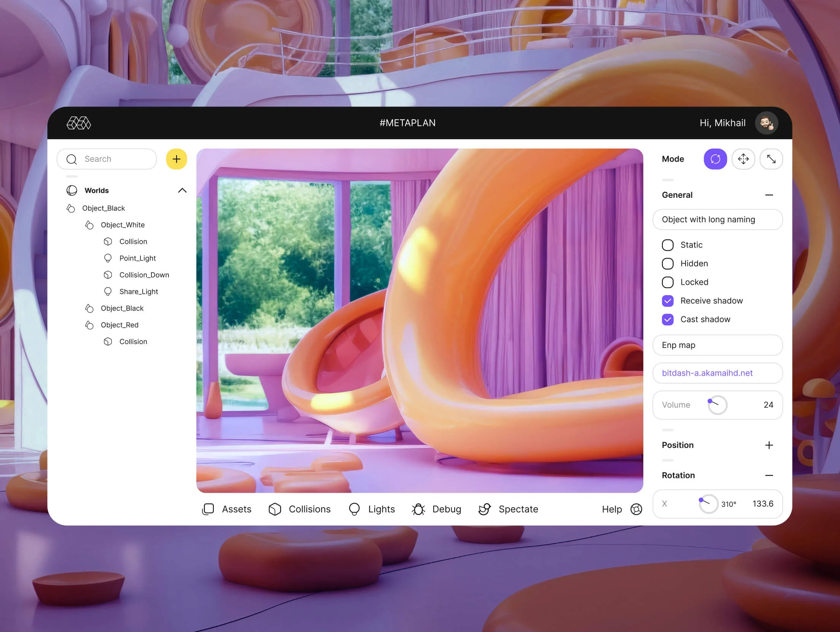Collapse the Worlds tree chevron
The image size is (840, 632).
click(x=182, y=191)
